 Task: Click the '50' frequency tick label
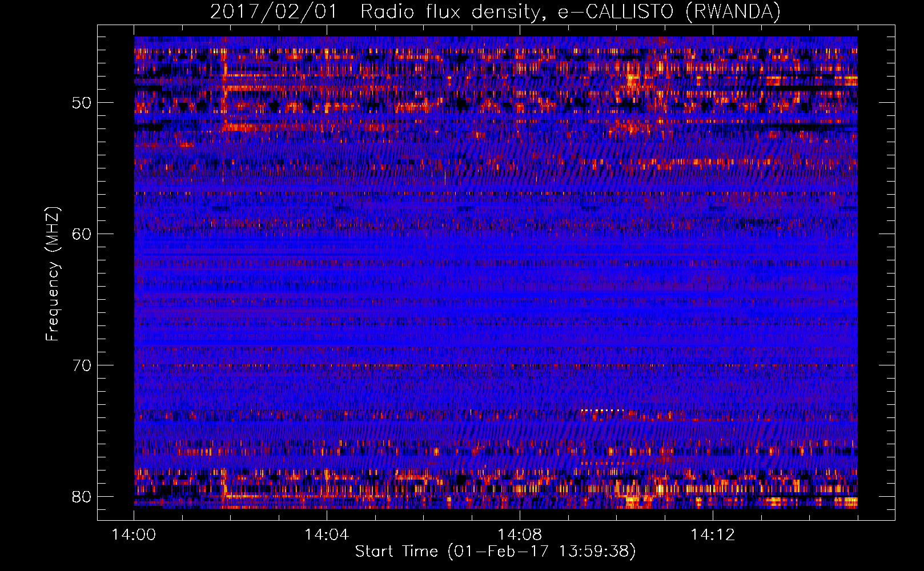pyautogui.click(x=82, y=103)
